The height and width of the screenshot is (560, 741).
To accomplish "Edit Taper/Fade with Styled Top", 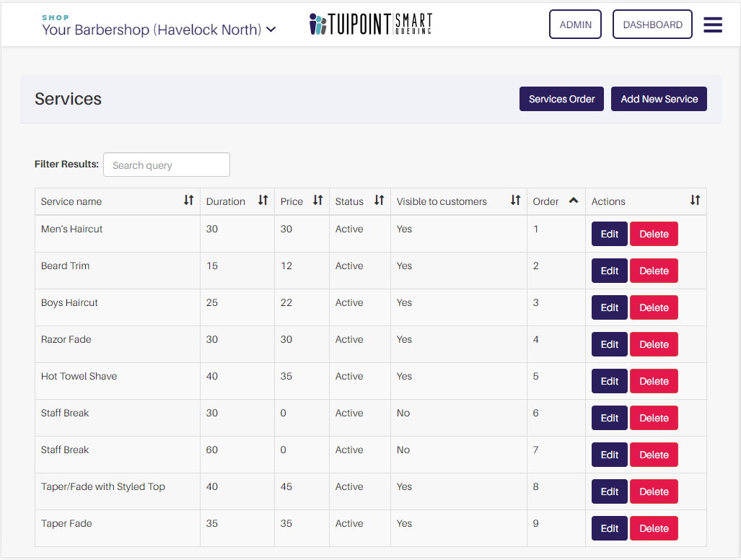I will pos(609,492).
